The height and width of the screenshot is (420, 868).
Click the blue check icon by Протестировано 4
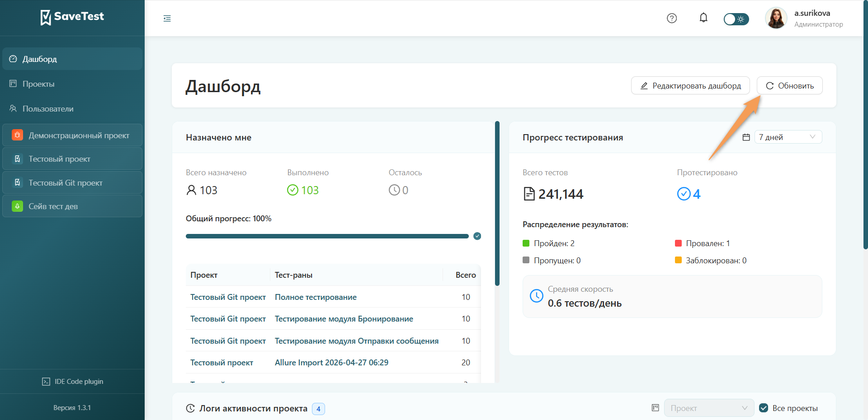[x=684, y=194]
